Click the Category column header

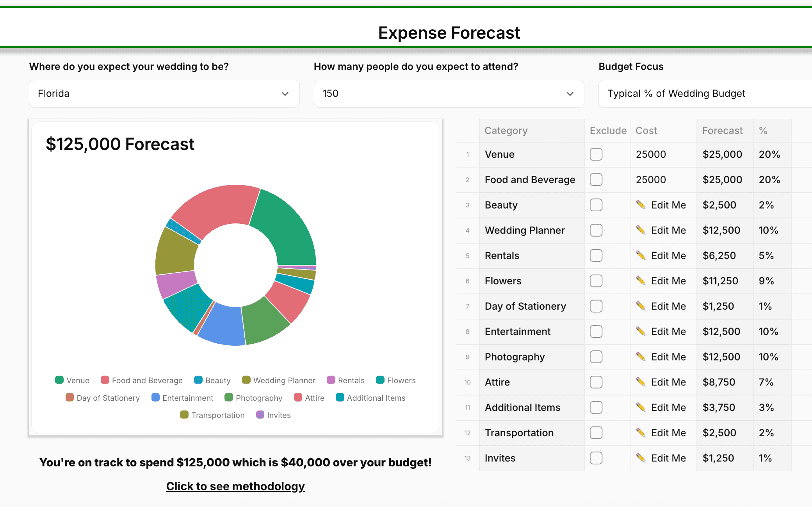tap(506, 130)
